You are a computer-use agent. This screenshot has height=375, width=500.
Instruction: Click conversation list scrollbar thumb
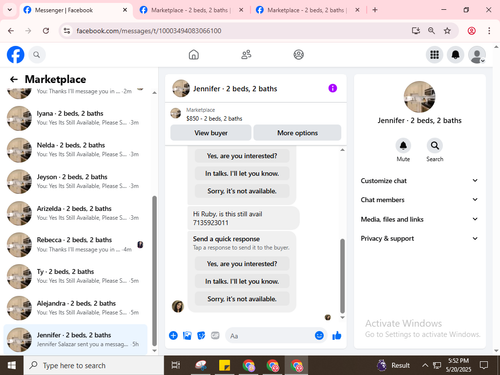pos(154,271)
